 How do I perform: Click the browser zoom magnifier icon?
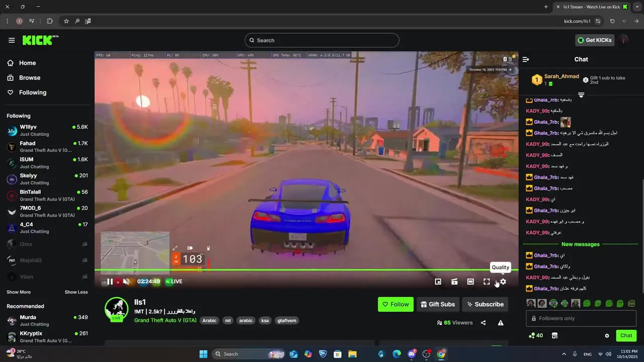click(77, 21)
